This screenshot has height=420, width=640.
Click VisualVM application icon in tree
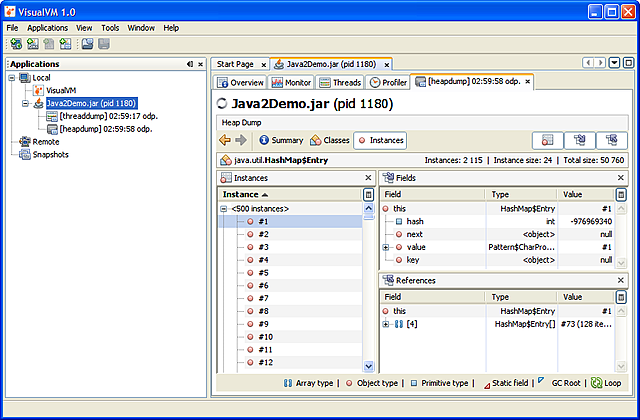coord(38,90)
